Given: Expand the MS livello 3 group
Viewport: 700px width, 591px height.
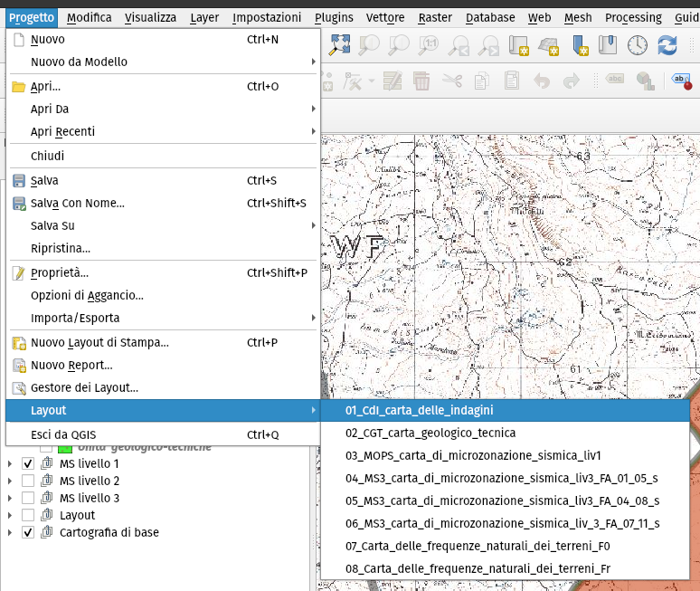Looking at the screenshot, I should pos(10,498).
